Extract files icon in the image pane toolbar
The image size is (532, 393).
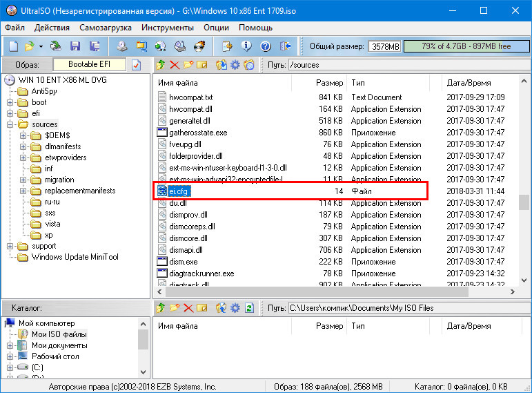221,64
